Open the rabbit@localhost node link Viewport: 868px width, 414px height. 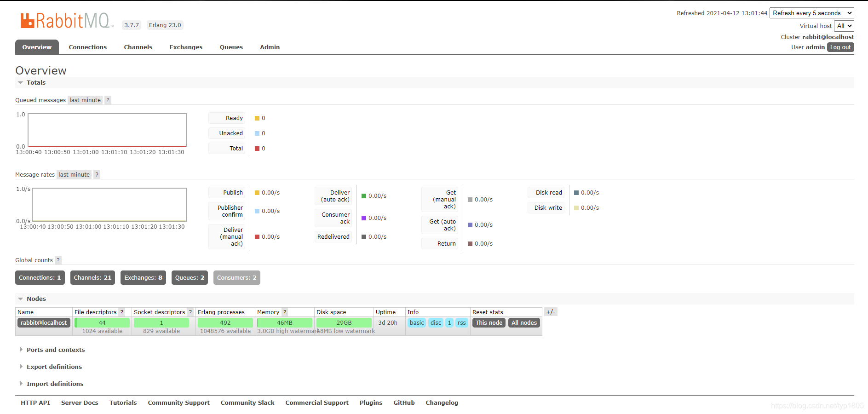tap(44, 323)
